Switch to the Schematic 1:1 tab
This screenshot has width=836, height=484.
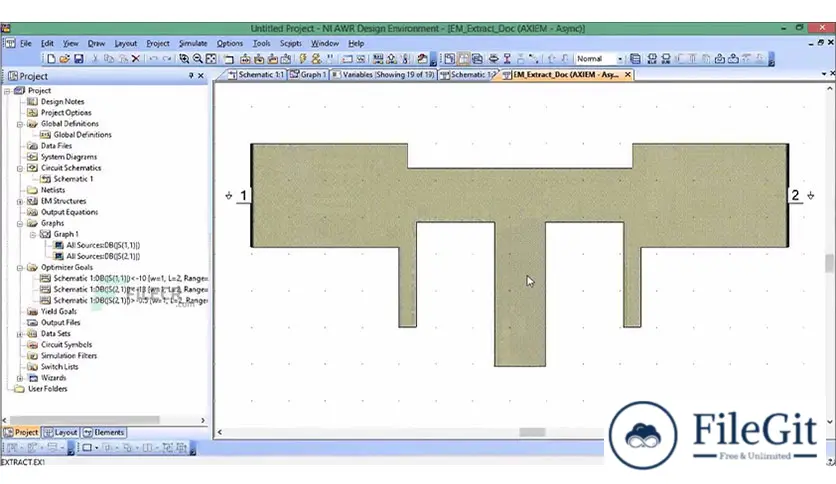256,75
